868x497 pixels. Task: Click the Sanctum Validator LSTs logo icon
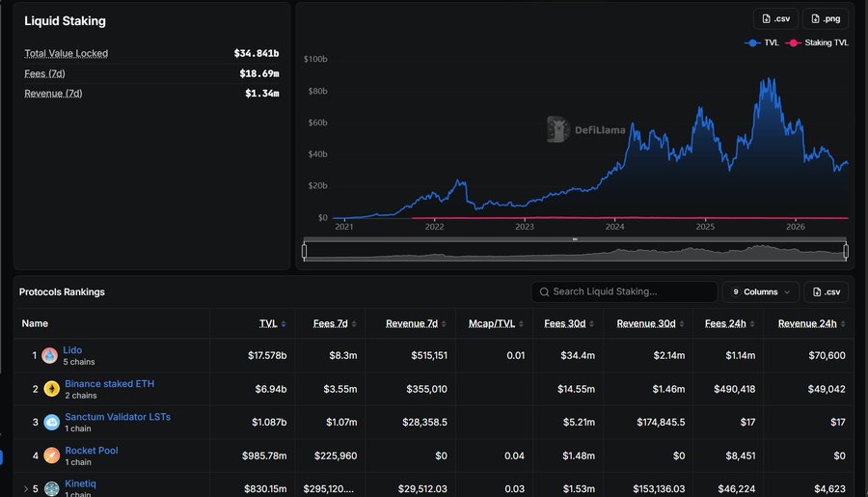coord(51,422)
